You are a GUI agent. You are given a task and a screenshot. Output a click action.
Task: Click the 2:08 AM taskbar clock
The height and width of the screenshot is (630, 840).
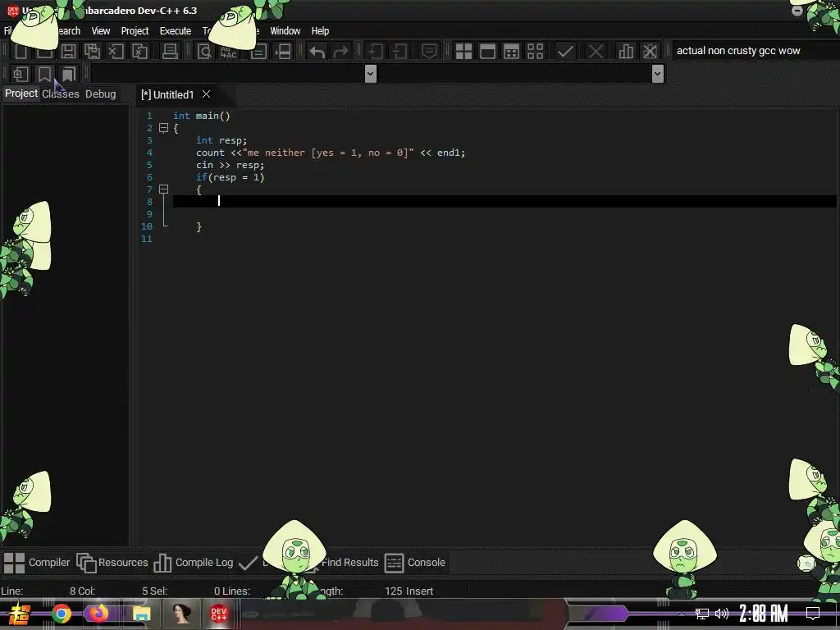(x=764, y=614)
